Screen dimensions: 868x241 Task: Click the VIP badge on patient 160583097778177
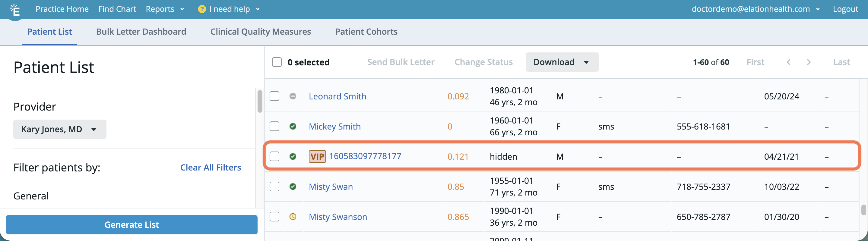pyautogui.click(x=317, y=156)
